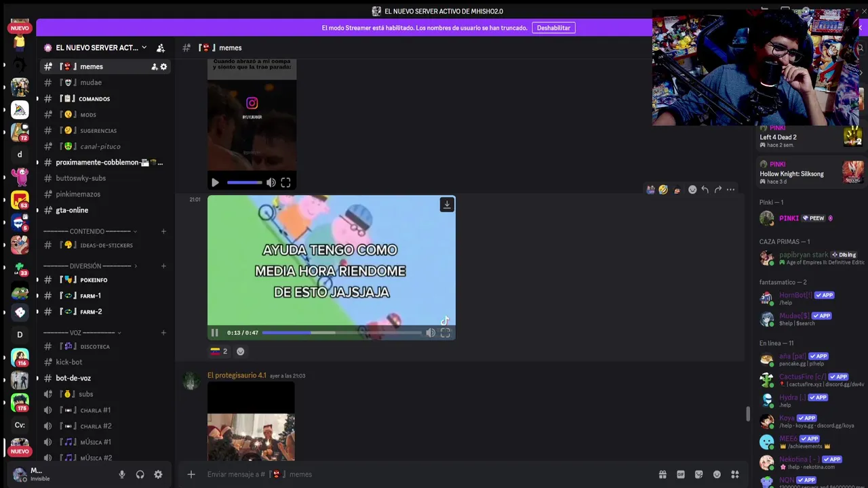Open Mudae bot member entry
The height and width of the screenshot is (488, 868).
[810, 319]
